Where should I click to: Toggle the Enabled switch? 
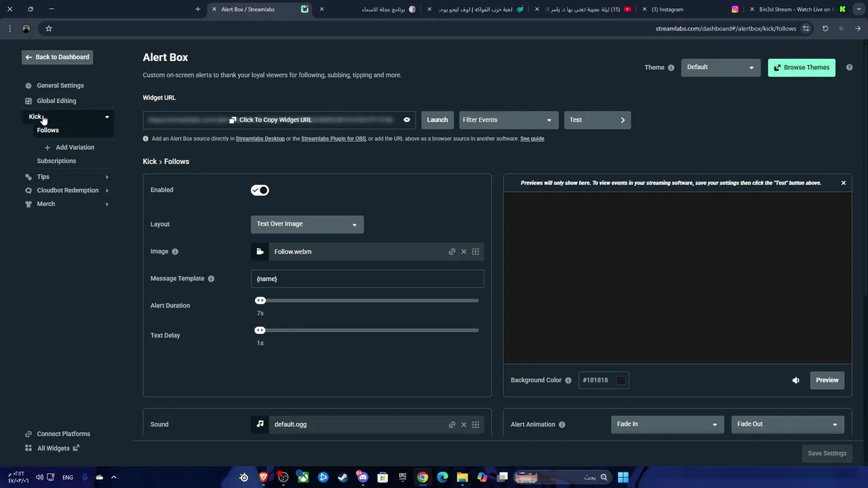[x=260, y=190]
